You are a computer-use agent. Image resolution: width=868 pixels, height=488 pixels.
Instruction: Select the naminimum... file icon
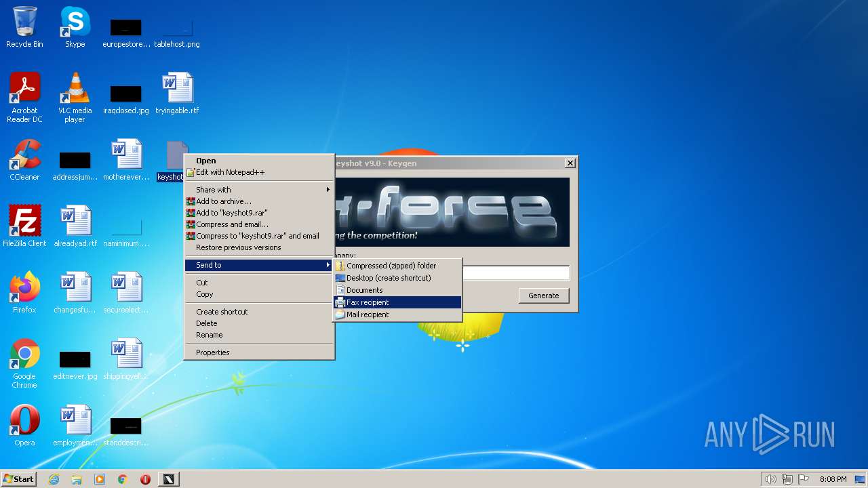pos(126,230)
